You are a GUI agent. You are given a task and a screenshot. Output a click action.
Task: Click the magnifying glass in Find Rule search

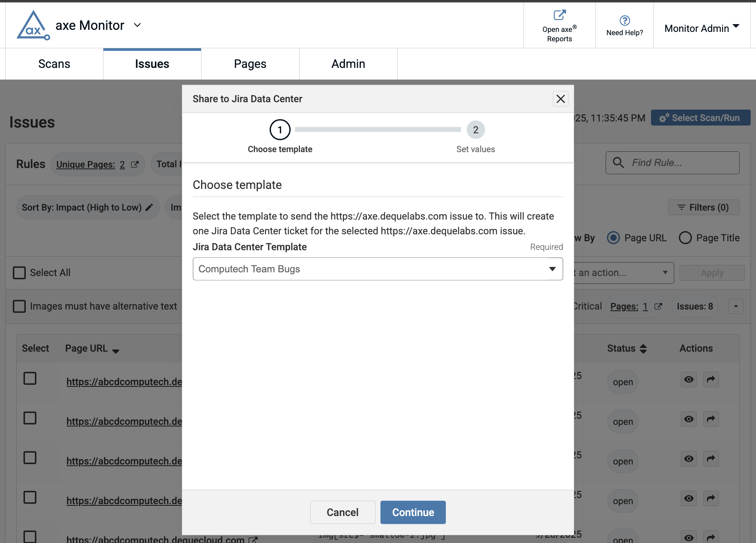pos(618,162)
